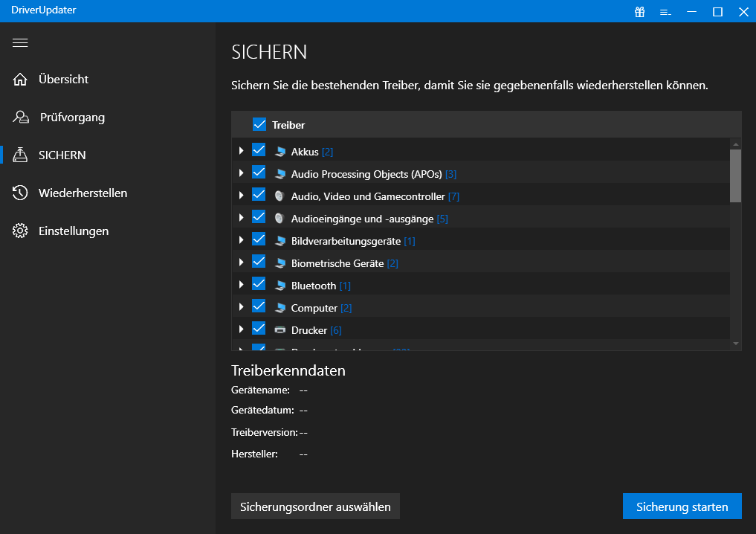The width and height of the screenshot is (756, 534).
Task: Click the Einstellungen gear icon
Action: point(20,231)
